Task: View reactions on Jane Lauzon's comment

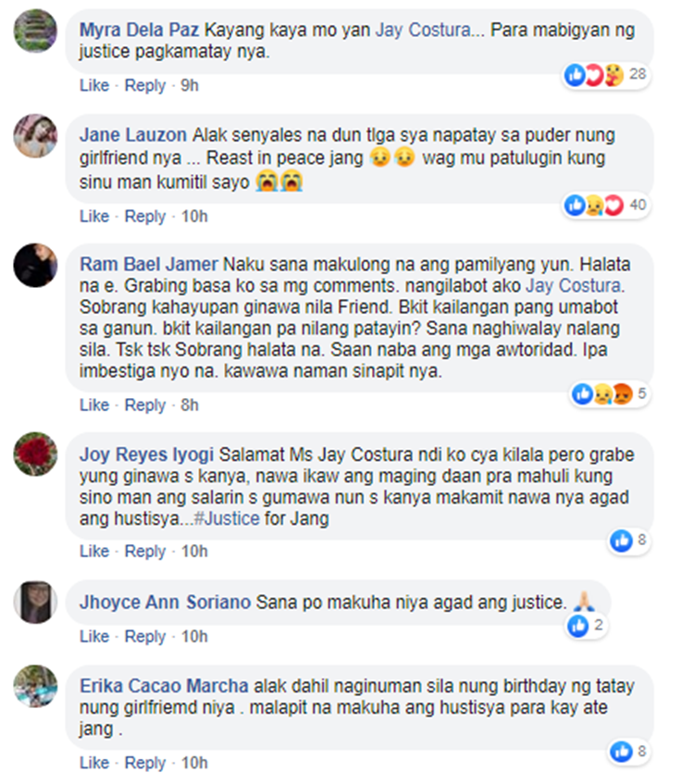Action: [x=605, y=205]
